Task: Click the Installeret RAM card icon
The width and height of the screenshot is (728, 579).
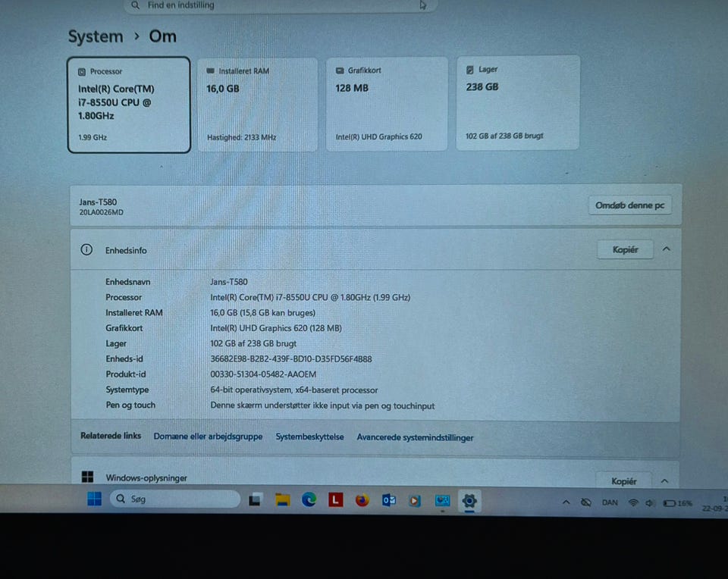Action: point(210,71)
